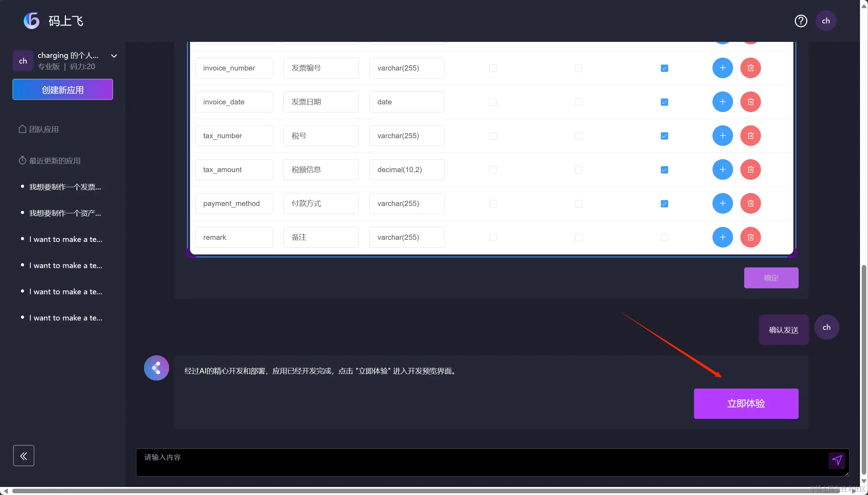Click the 码上飞 logo icon
This screenshot has height=495, width=868.
(31, 21)
